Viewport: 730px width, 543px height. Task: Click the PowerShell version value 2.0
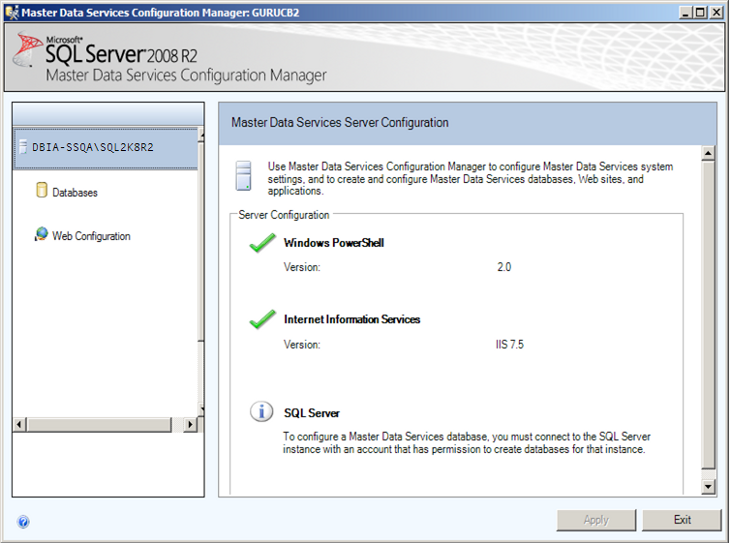tap(504, 267)
